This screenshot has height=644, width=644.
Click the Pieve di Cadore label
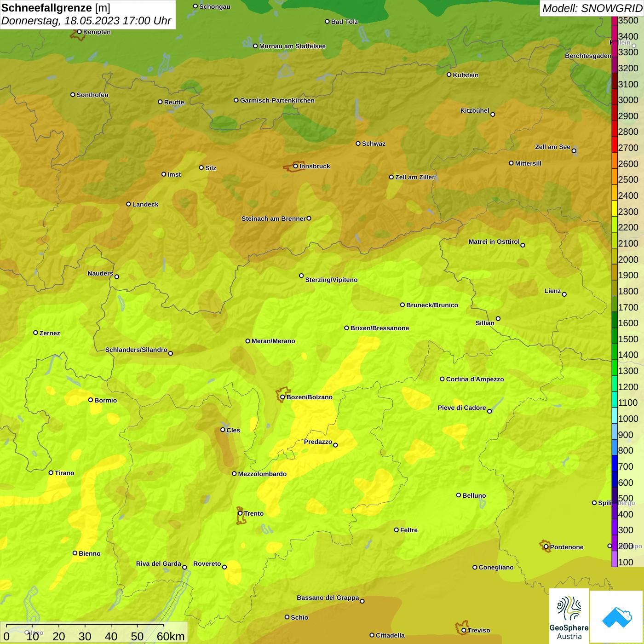point(462,408)
